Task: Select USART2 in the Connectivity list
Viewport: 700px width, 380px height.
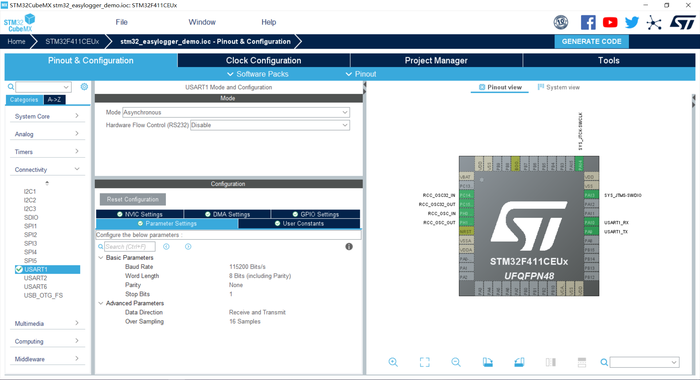Action: [35, 278]
